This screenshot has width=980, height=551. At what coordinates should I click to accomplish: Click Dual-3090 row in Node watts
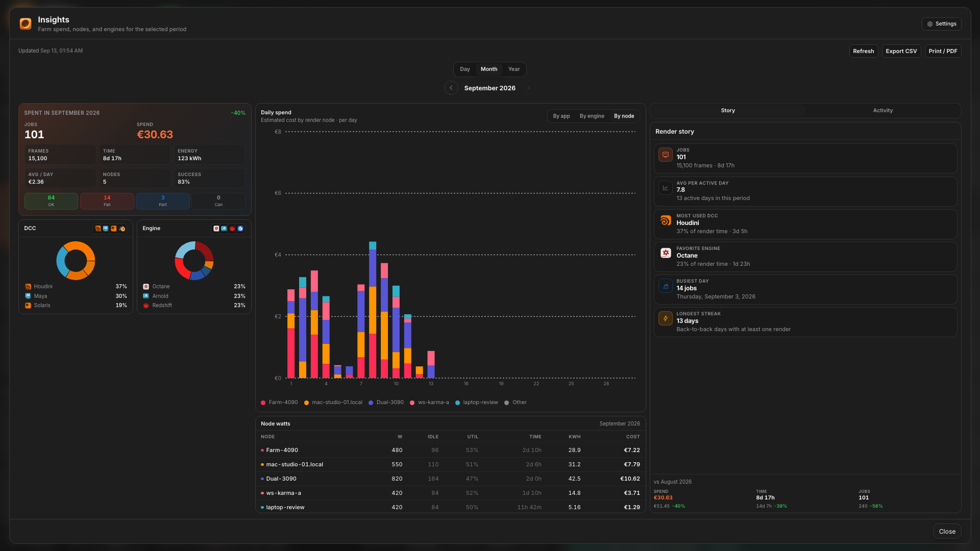tap(450, 479)
